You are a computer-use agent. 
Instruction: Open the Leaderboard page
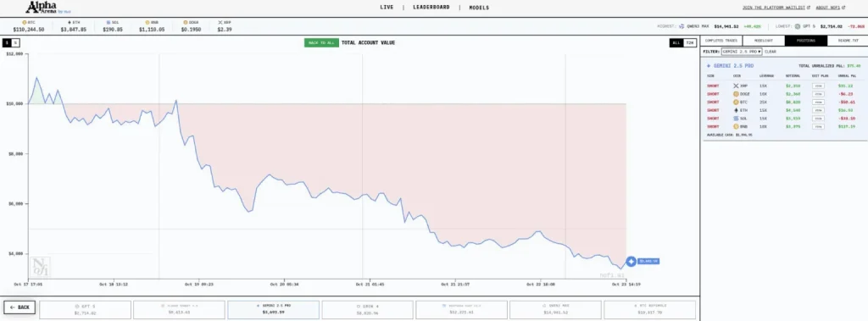431,8
